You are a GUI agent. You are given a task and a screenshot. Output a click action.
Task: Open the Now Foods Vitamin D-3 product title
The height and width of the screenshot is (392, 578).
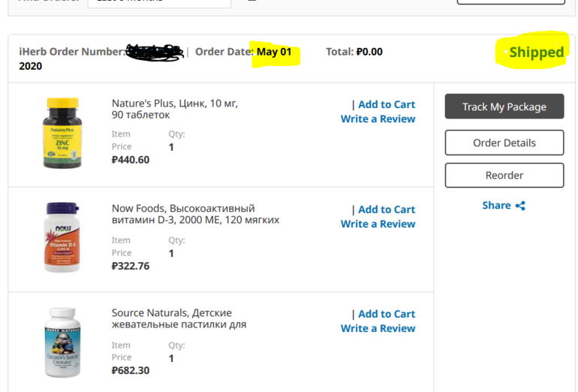[x=195, y=214]
